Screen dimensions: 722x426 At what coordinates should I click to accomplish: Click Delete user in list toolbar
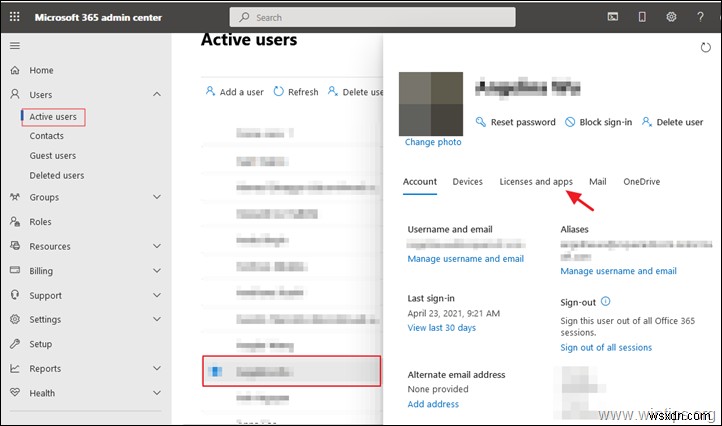355,92
